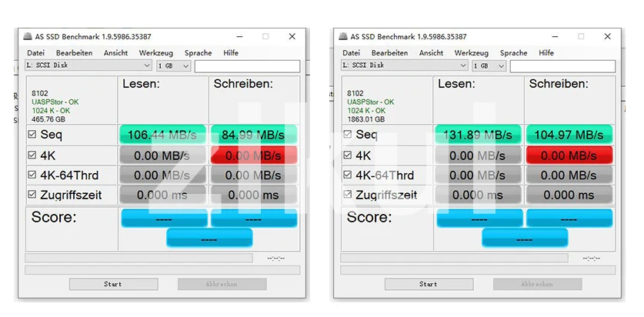The width and height of the screenshot is (644, 317).
Task: Click elapsed time display in left window
Action: point(276,259)
